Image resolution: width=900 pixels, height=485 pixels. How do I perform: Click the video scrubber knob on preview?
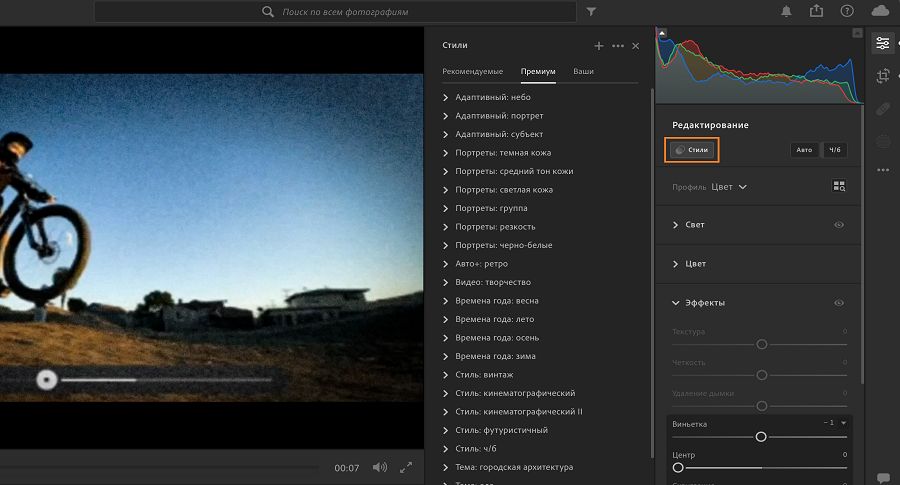(x=46, y=379)
